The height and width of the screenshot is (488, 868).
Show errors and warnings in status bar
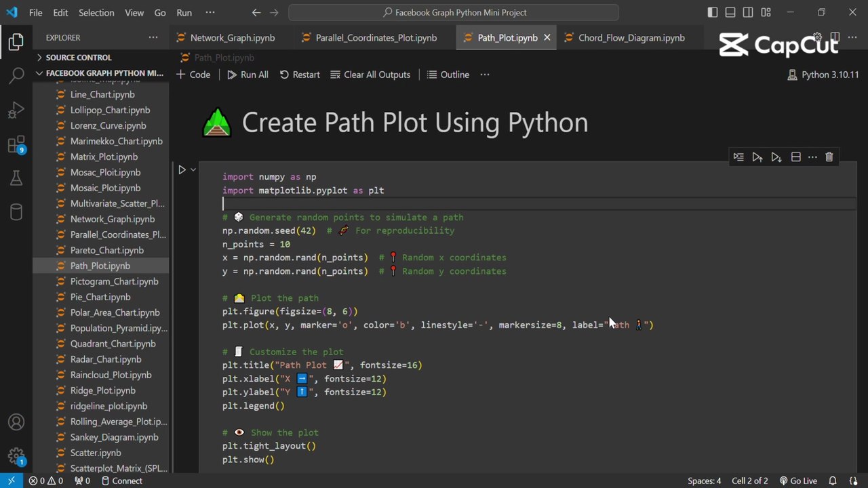46,481
